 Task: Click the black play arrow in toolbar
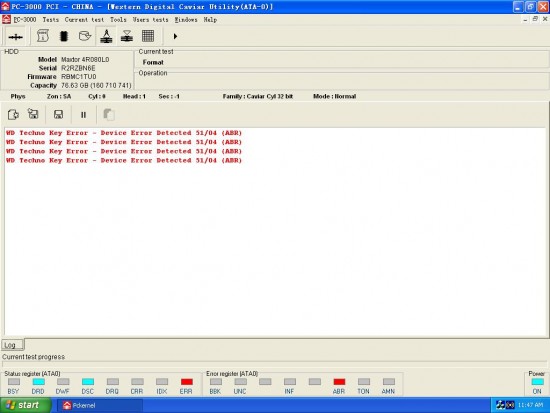(x=175, y=36)
